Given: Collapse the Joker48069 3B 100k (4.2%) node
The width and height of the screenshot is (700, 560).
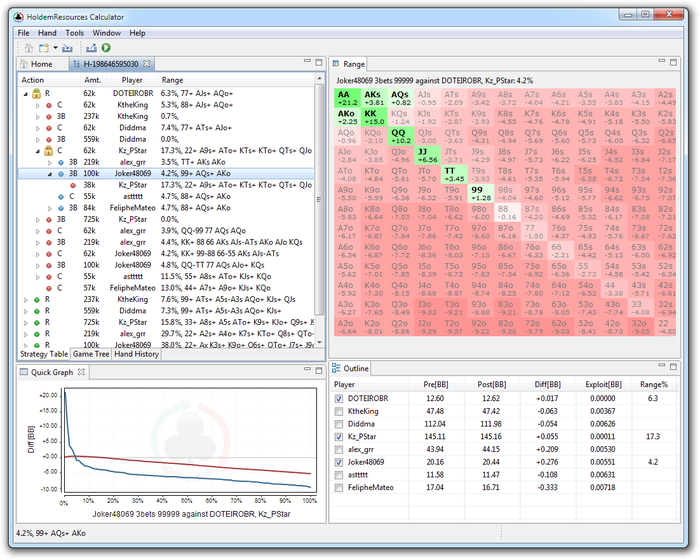Looking at the screenshot, I should pos(50,174).
